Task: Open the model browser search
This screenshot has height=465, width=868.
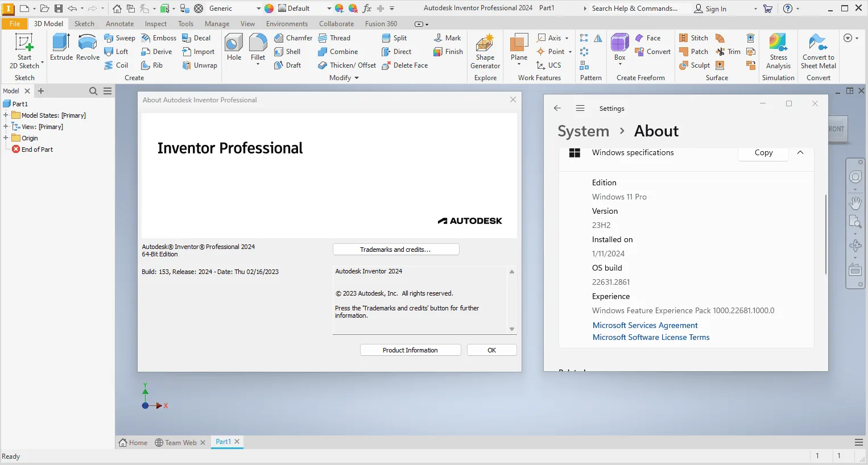Action: 93,91
